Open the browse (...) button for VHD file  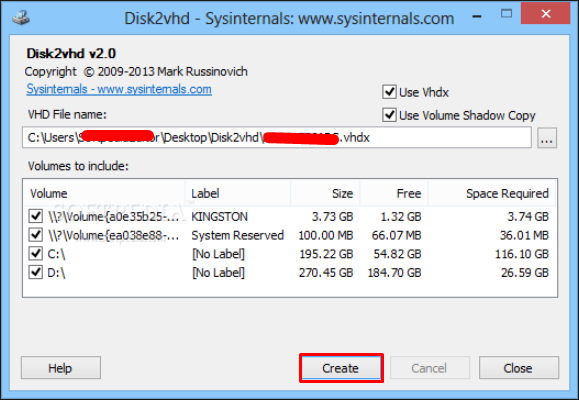[x=547, y=138]
